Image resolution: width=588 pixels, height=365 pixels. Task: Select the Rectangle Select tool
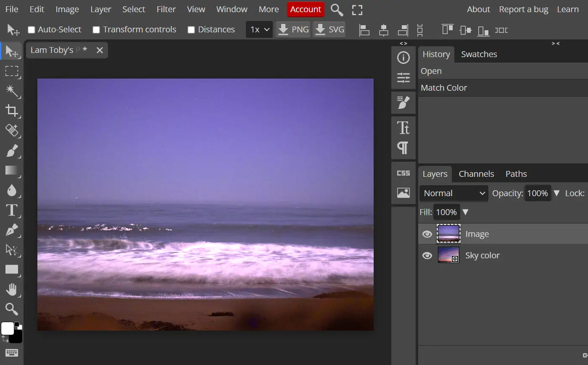(11, 71)
